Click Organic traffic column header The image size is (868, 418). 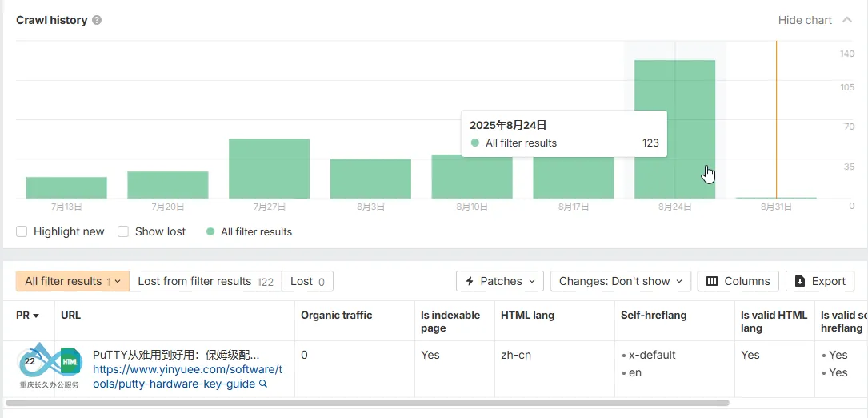click(337, 315)
